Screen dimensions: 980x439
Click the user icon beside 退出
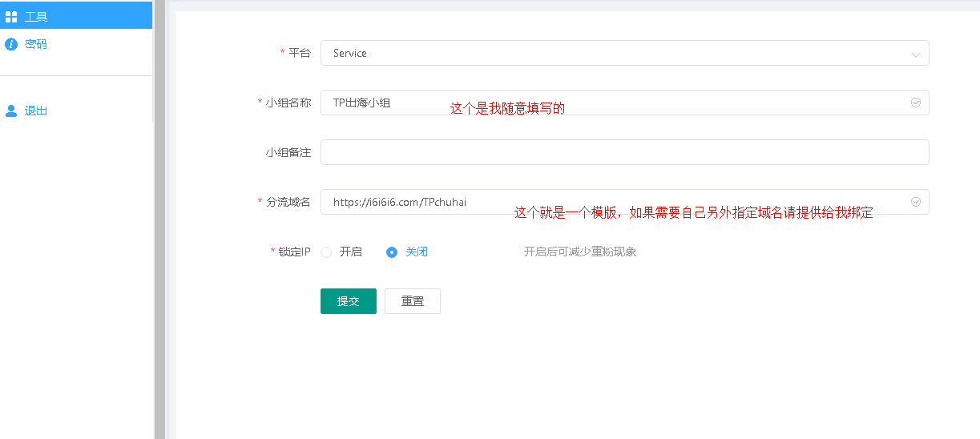point(11,111)
